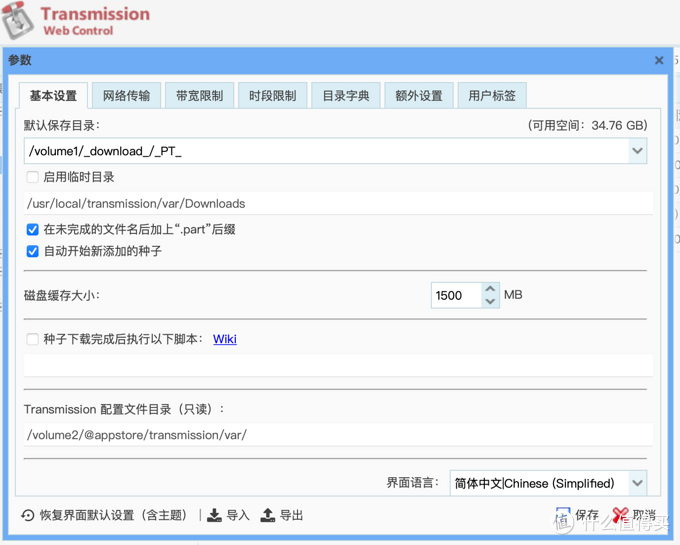Click the 磁盘缓存大小 label
680x545 pixels.
pyautogui.click(x=62, y=296)
